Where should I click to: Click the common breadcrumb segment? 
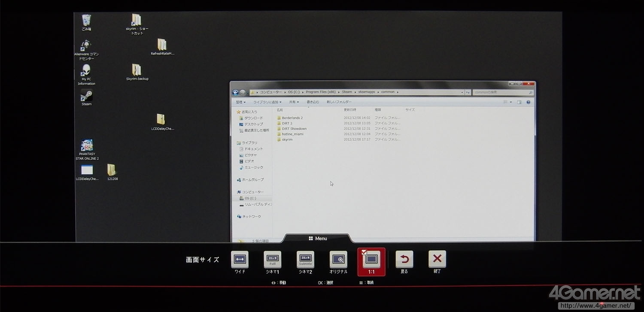coord(388,92)
